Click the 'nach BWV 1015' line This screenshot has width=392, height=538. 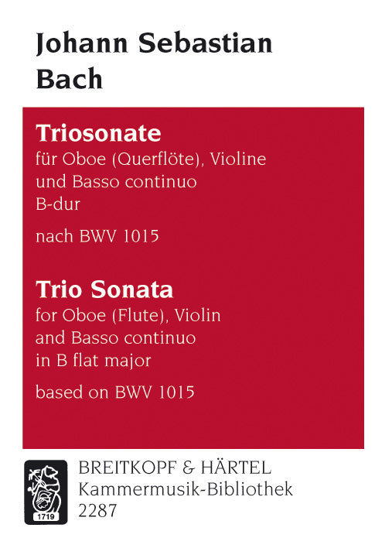click(x=97, y=236)
